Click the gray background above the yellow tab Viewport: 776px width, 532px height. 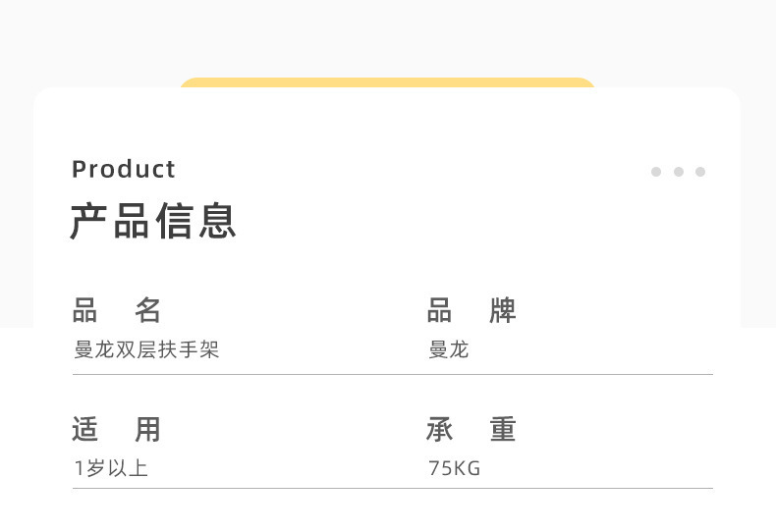387,39
